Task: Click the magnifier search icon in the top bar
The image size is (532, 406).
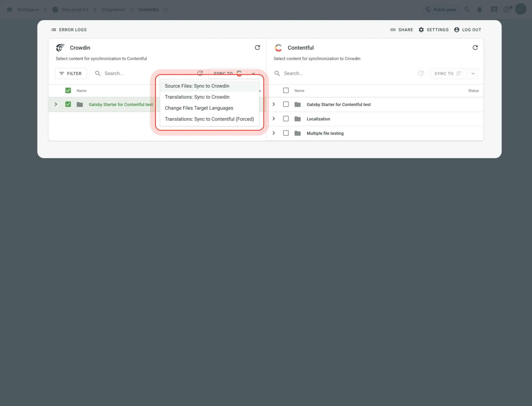Action: coord(467,10)
